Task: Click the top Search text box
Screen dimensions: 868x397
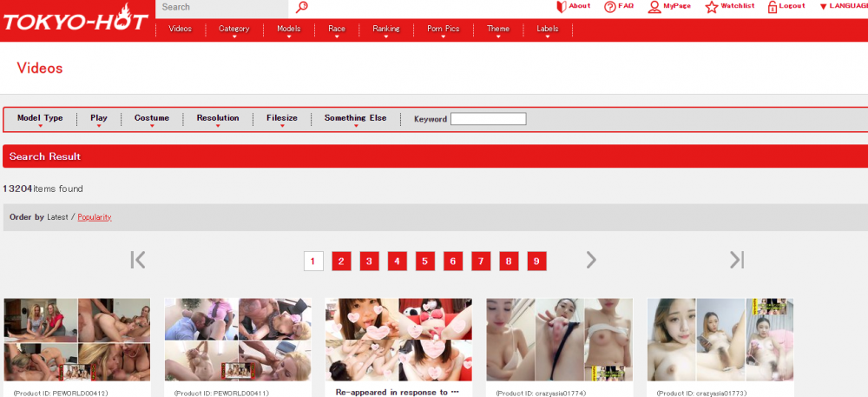Action: click(x=221, y=8)
